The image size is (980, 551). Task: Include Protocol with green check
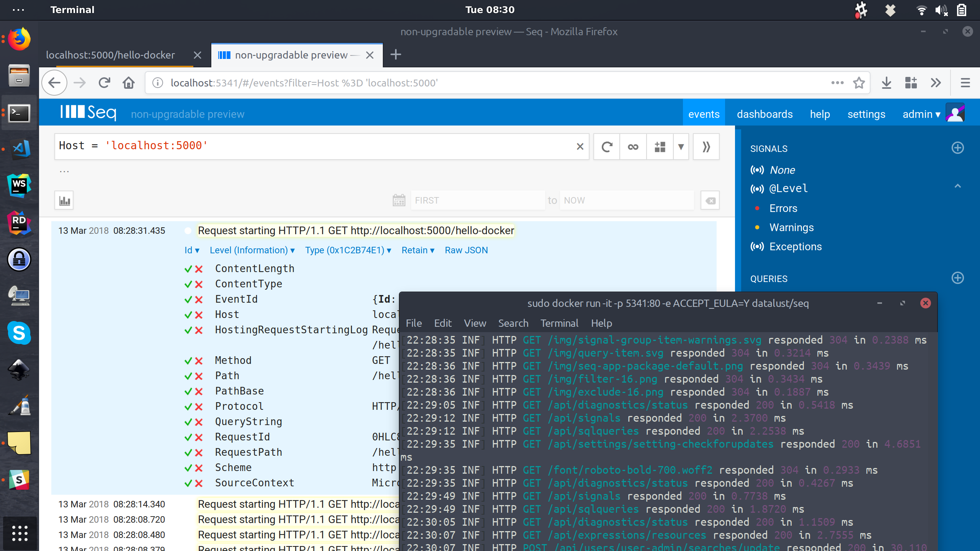[188, 407]
